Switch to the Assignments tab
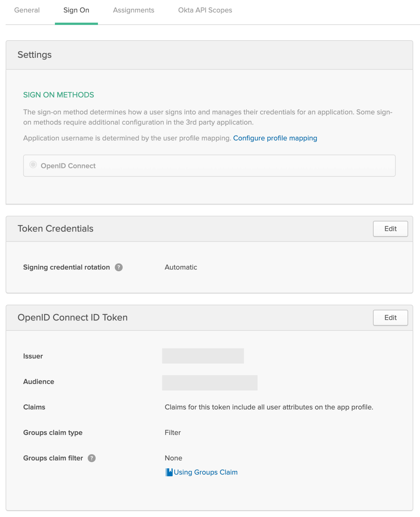Image resolution: width=420 pixels, height=517 pixels. tap(134, 10)
